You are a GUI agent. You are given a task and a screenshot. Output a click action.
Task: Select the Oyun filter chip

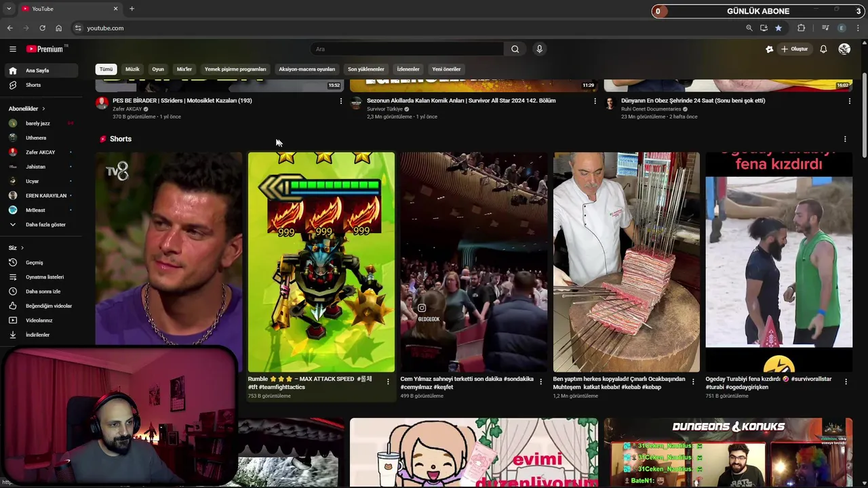click(x=158, y=69)
